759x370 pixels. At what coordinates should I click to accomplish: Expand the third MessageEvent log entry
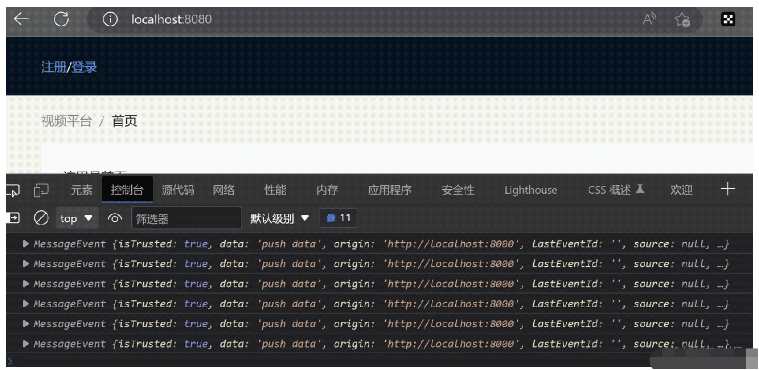pos(26,284)
